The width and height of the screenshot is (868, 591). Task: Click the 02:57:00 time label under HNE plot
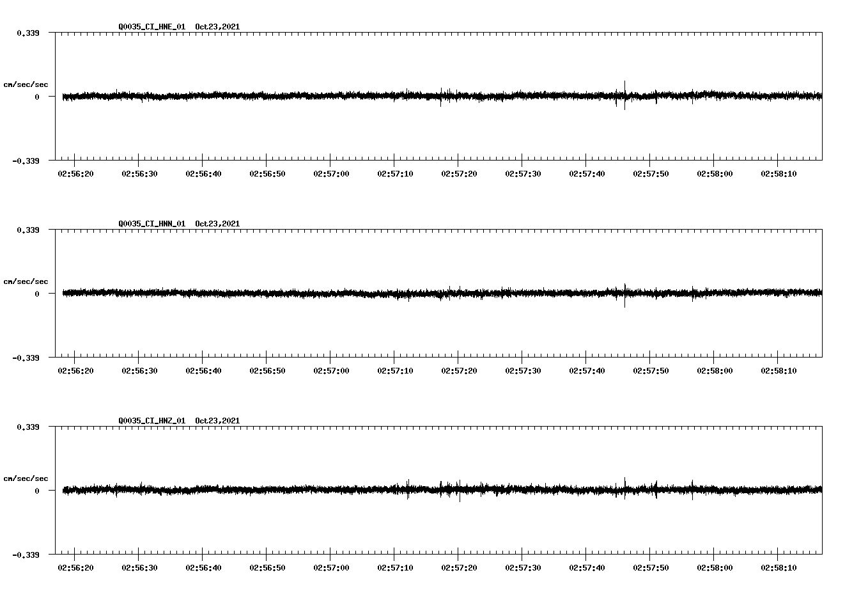tap(331, 174)
